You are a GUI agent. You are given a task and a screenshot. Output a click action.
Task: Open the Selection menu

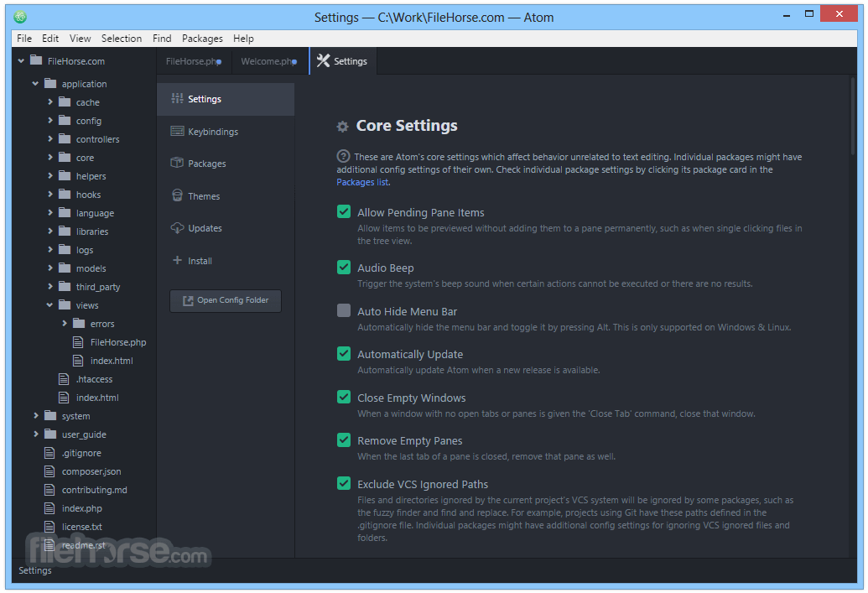[x=122, y=39]
